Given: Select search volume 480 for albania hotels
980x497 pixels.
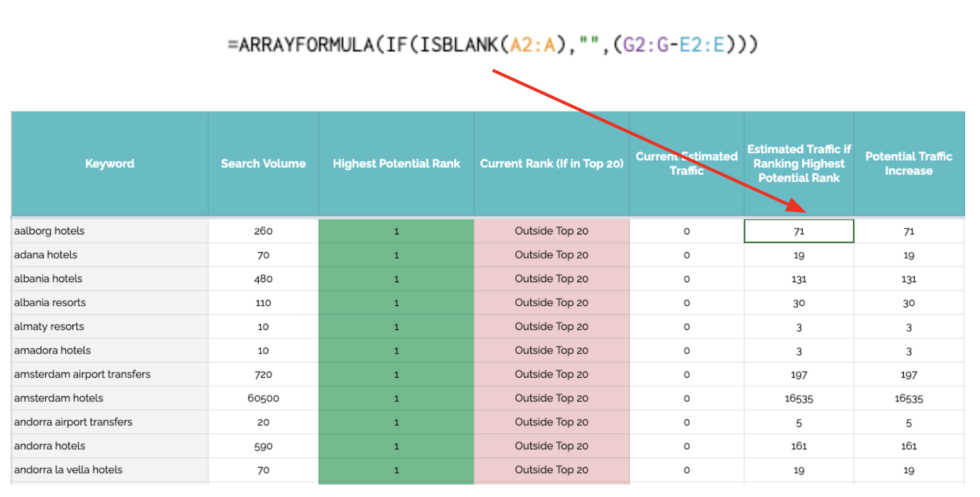Looking at the screenshot, I should click(x=263, y=279).
